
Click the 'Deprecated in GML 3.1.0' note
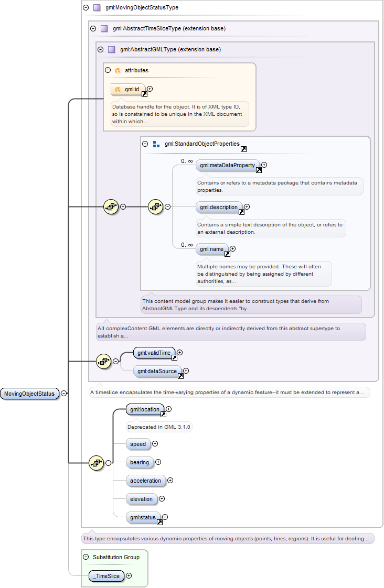159,427
